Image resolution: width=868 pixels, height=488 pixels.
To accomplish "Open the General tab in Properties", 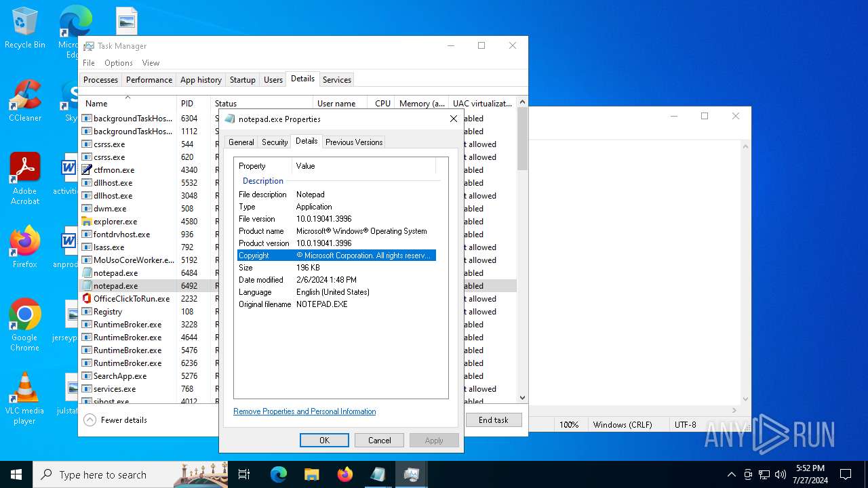I will pyautogui.click(x=241, y=142).
